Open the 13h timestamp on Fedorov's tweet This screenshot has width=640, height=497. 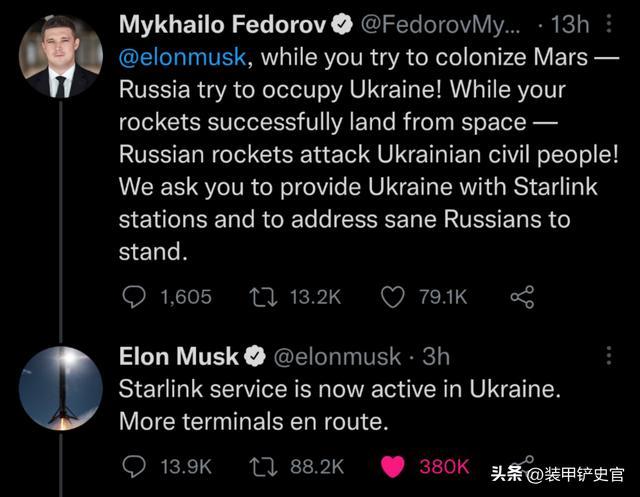point(570,24)
